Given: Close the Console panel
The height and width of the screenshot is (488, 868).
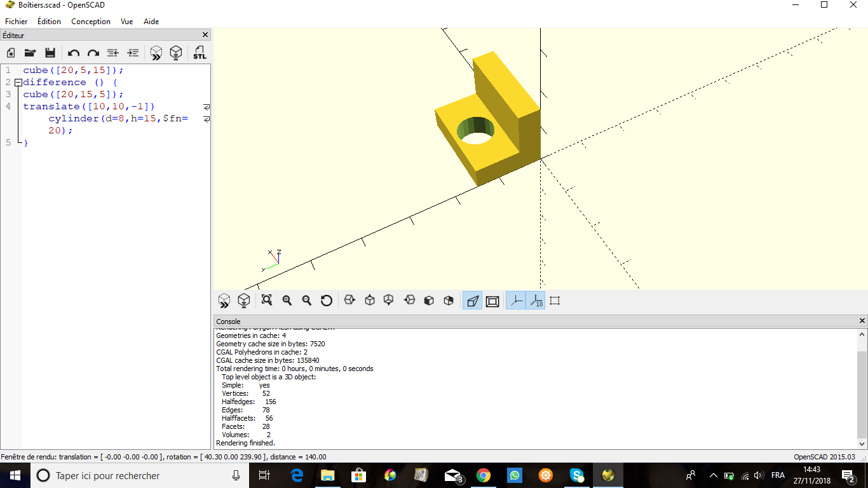Looking at the screenshot, I should tap(862, 321).
